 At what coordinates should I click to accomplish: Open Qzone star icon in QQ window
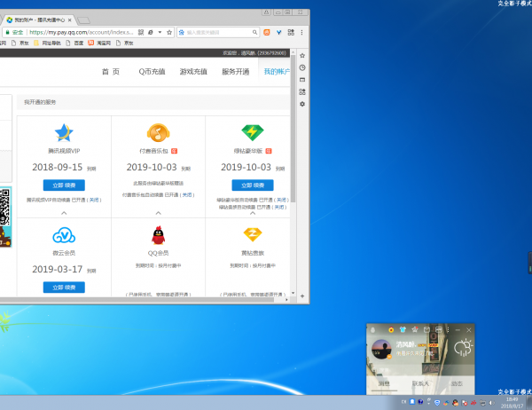pyautogui.click(x=415, y=329)
